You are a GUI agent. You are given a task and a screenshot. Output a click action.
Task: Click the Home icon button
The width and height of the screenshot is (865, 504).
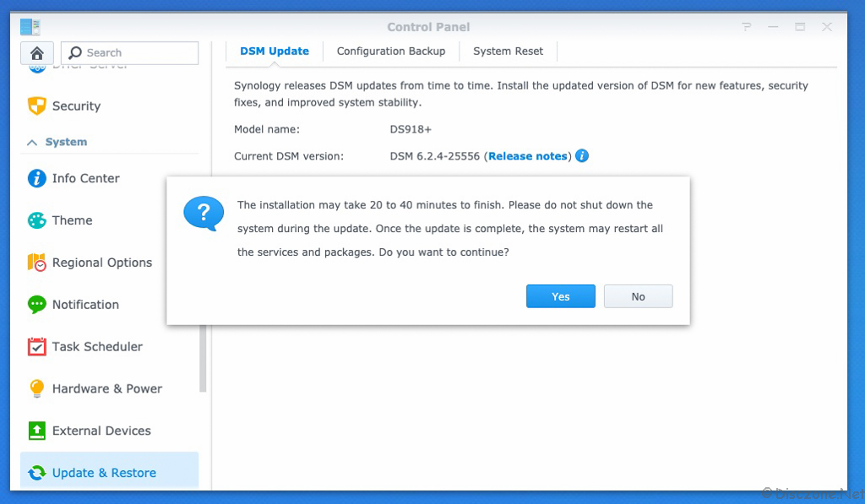click(37, 53)
